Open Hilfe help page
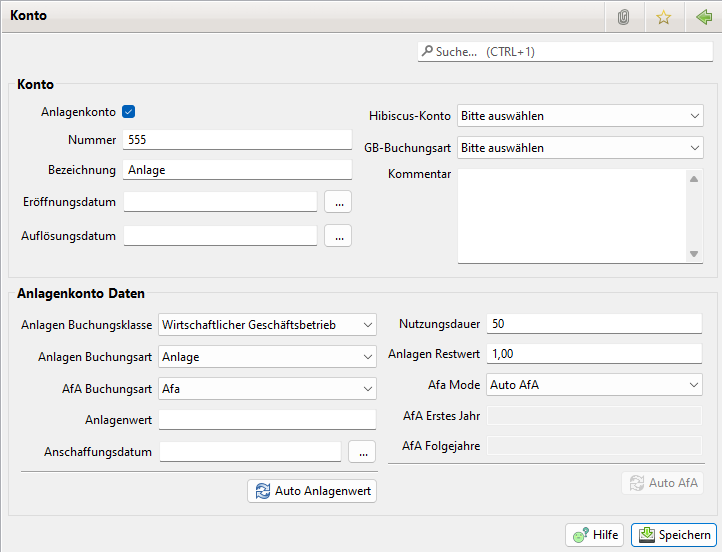722x552 pixels. [594, 535]
